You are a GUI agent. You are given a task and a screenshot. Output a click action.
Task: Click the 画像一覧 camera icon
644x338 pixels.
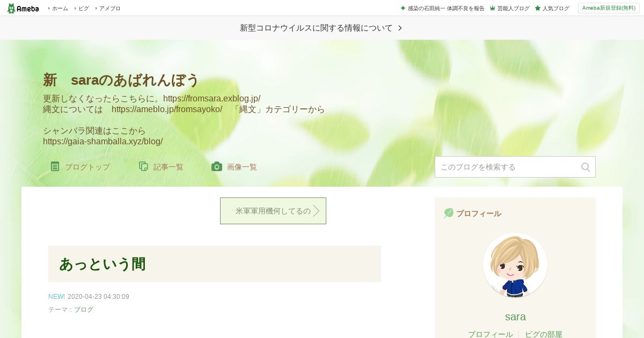tap(217, 166)
